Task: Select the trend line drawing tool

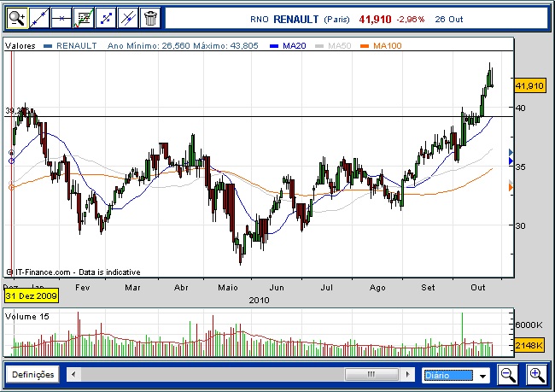Action: click(39, 18)
